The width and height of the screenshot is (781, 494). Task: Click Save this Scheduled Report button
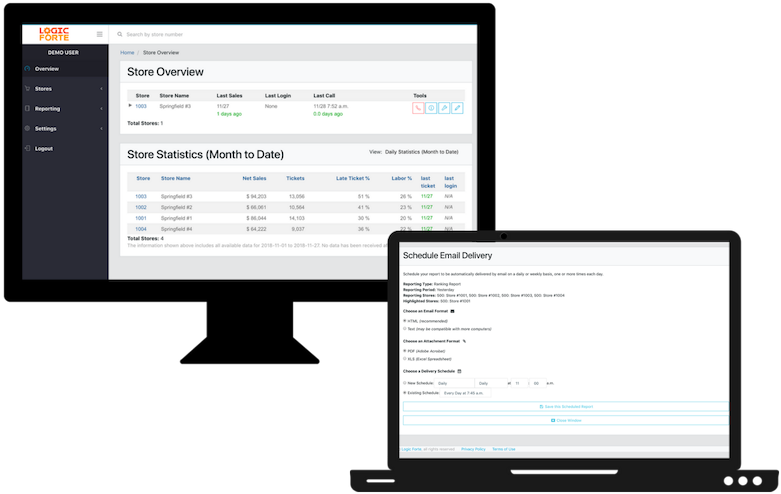tap(566, 406)
